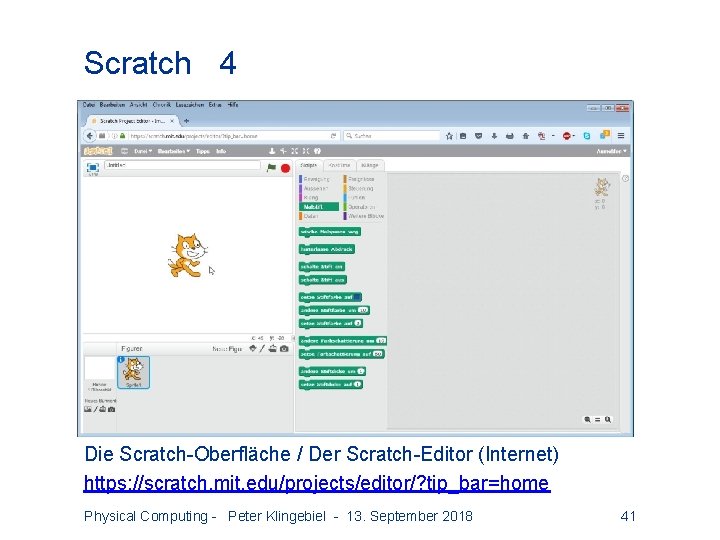Choose a new backdrop from the library icon
This screenshot has height=540, width=720.
(88, 409)
